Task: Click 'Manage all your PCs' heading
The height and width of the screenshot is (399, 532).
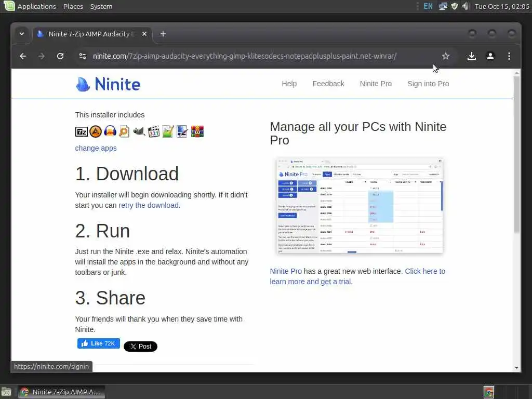Action: (358, 134)
